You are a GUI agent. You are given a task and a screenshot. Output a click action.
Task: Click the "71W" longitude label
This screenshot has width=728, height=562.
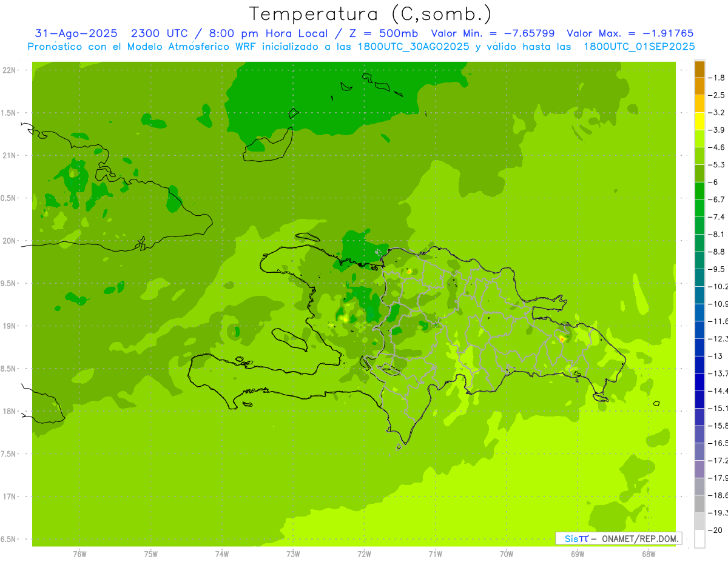tap(435, 554)
